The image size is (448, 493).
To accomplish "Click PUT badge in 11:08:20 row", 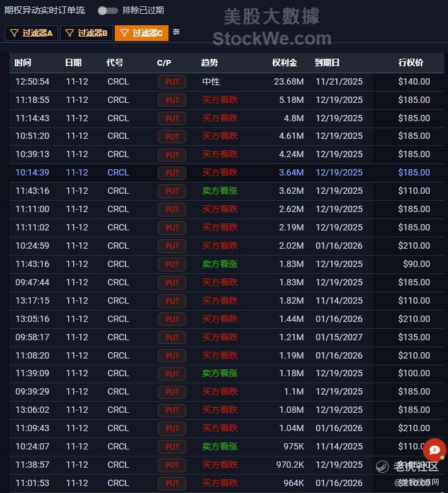I will click(x=172, y=355).
